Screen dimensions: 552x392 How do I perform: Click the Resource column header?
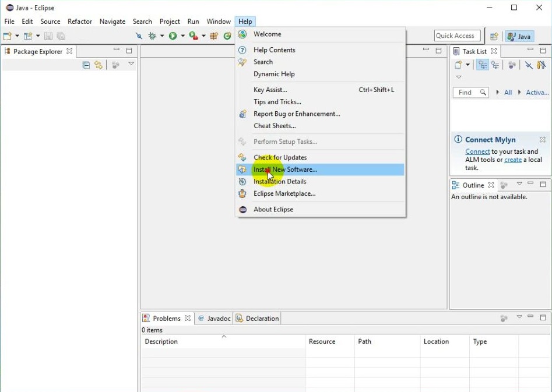click(330, 341)
